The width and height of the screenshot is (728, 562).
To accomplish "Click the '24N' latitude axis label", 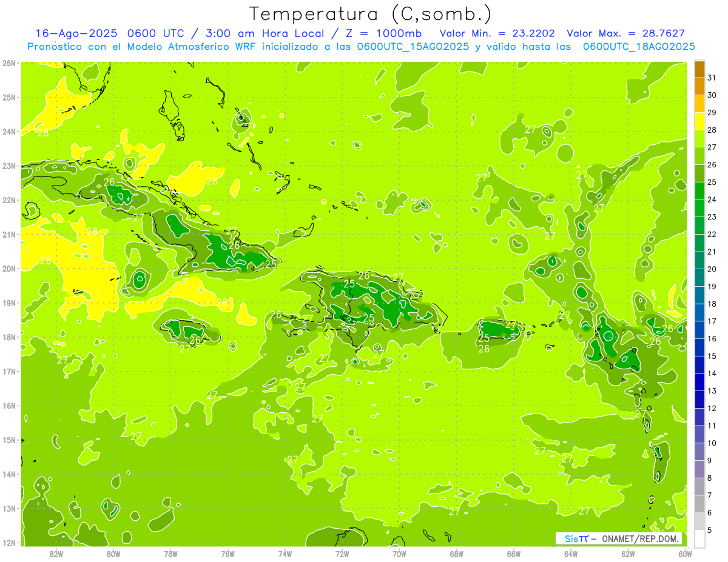I will coord(8,132).
